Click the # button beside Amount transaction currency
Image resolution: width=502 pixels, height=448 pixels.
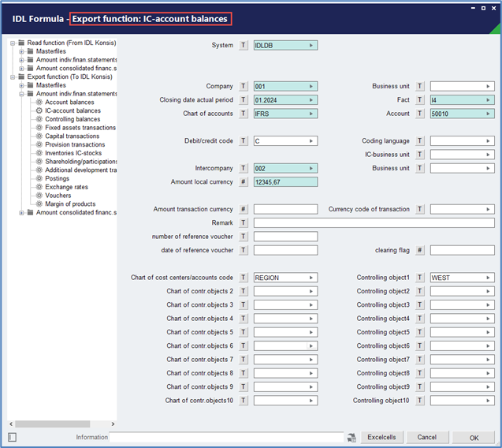coord(244,209)
